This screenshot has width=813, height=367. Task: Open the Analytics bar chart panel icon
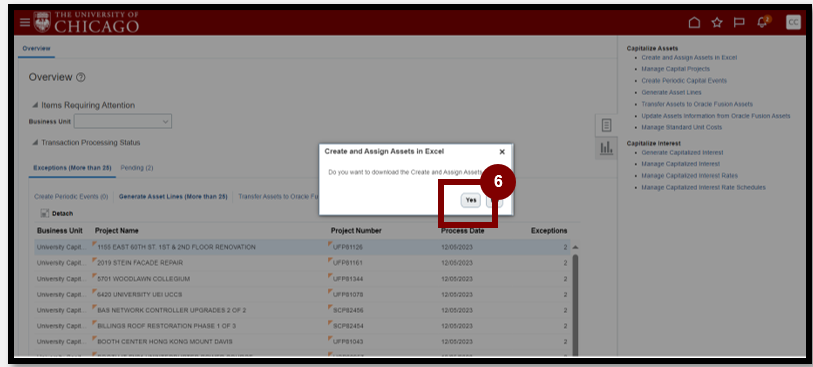606,148
